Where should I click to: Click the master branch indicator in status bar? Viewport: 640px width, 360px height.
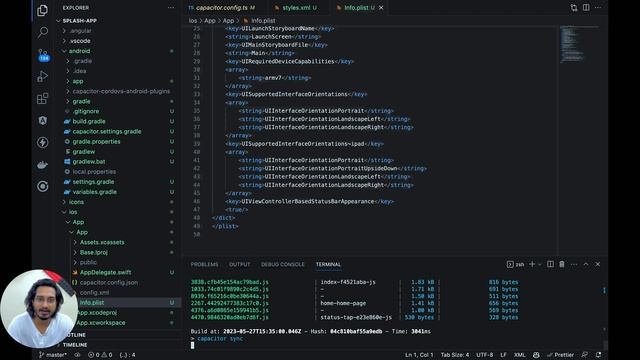pyautogui.click(x=53, y=355)
